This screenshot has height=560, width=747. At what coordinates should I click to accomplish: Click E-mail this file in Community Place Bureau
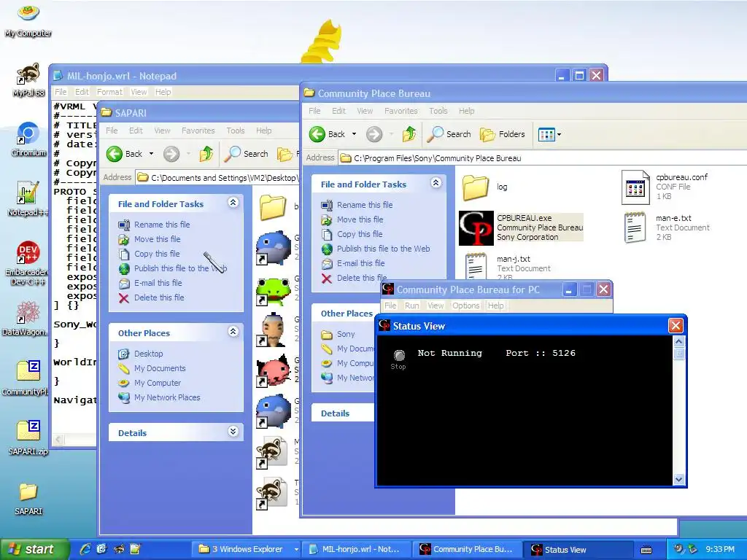click(360, 263)
